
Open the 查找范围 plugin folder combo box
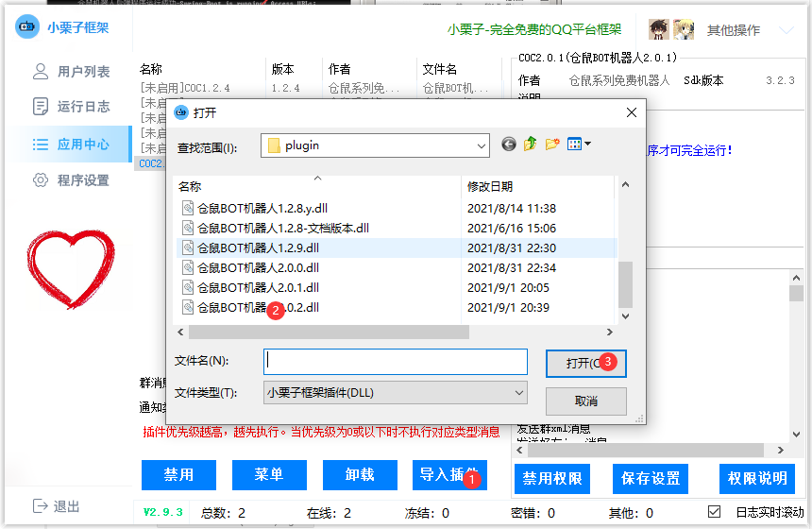(x=376, y=145)
